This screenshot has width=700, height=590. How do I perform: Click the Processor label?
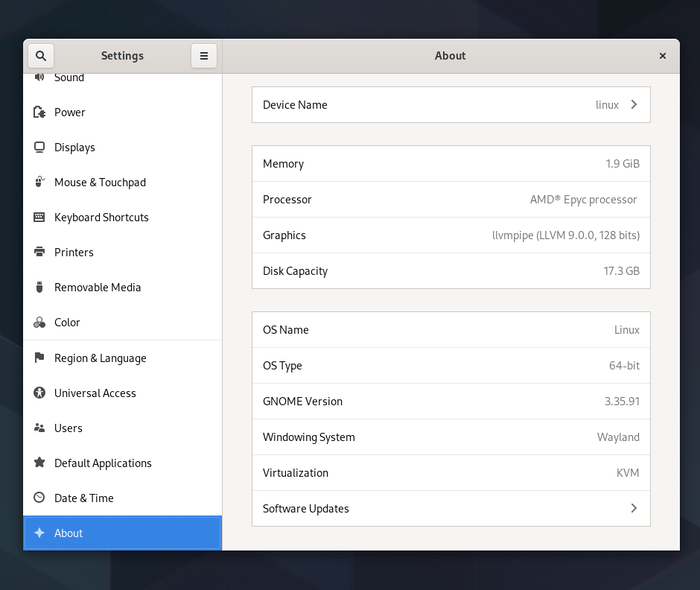pos(287,199)
